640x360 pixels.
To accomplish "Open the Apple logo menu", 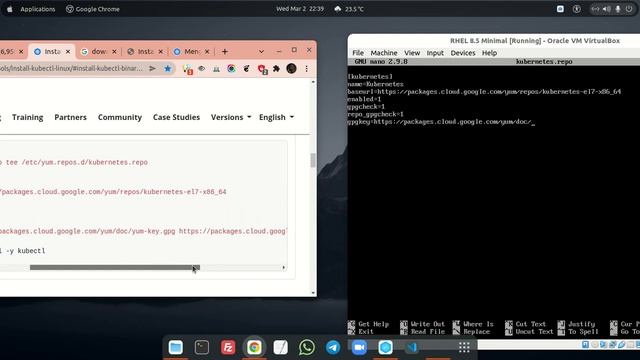I will click(10, 9).
